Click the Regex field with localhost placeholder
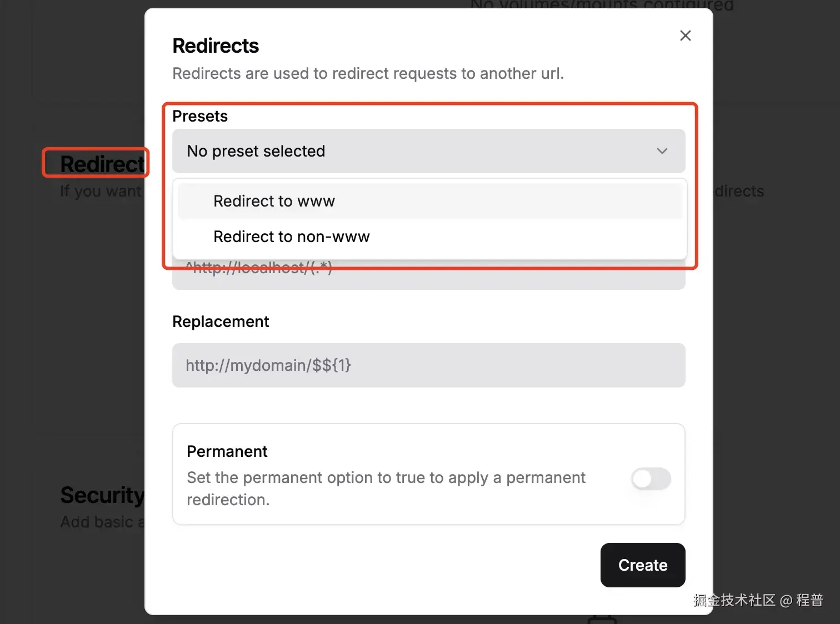The width and height of the screenshot is (840, 624). tap(428, 279)
